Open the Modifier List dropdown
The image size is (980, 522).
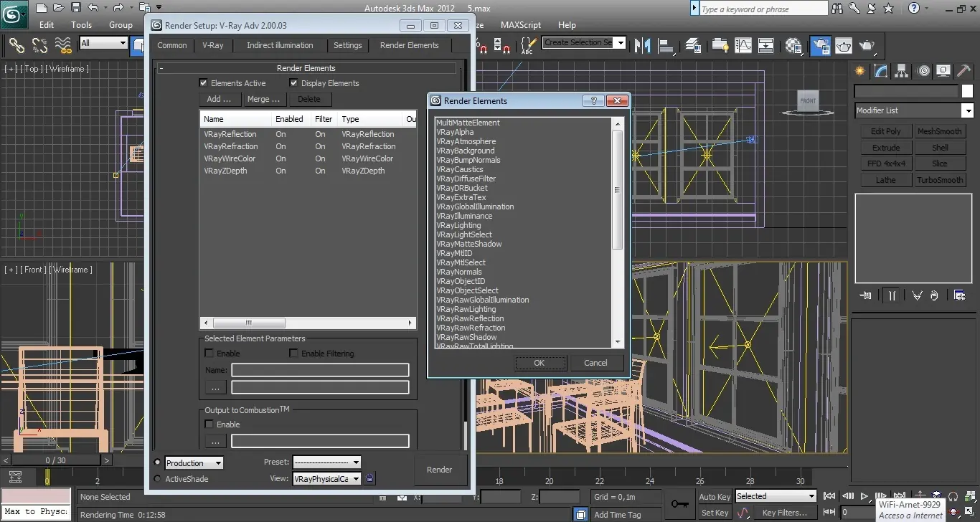coord(914,110)
